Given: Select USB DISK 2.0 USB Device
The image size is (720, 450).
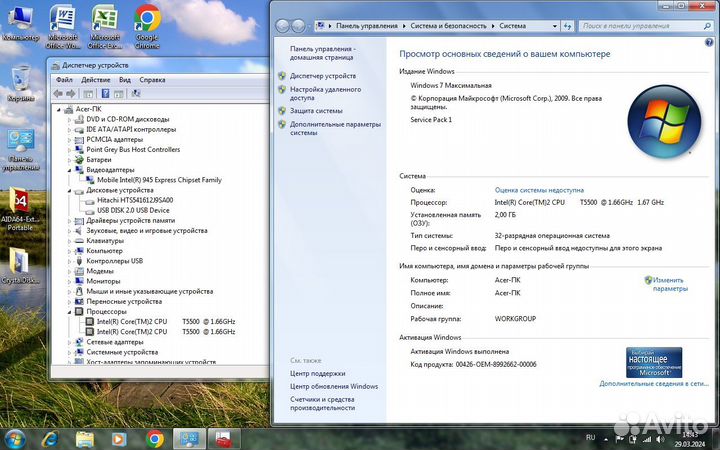Looking at the screenshot, I should pos(133,210).
